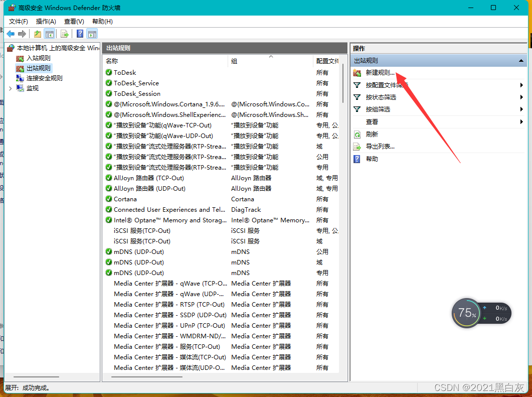532x397 pixels.
Task: Click the Back arrow toolbar icon
Action: pos(11,34)
